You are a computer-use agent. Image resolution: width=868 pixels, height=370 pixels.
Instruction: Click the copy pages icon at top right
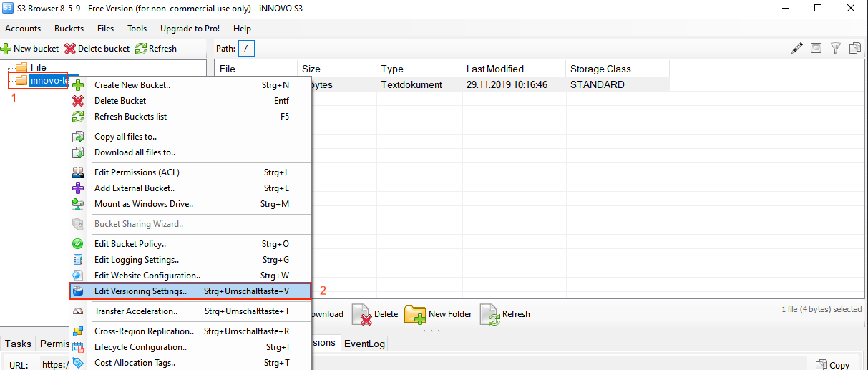(854, 49)
